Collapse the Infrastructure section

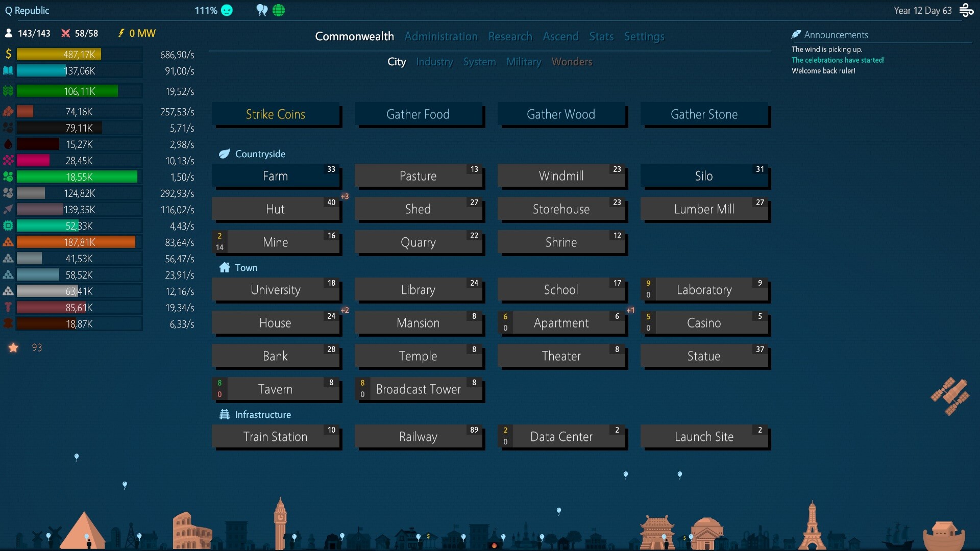[262, 414]
